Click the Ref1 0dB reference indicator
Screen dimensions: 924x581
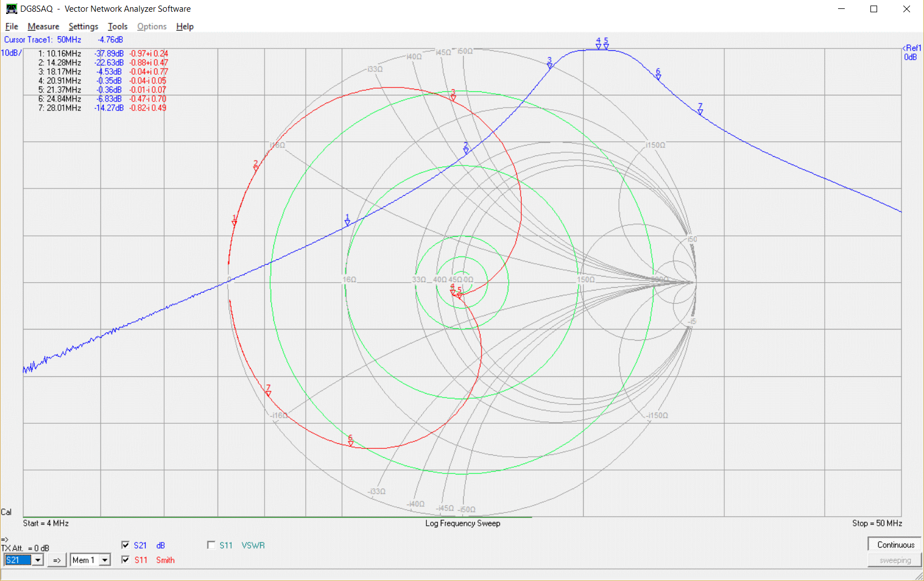(912, 52)
